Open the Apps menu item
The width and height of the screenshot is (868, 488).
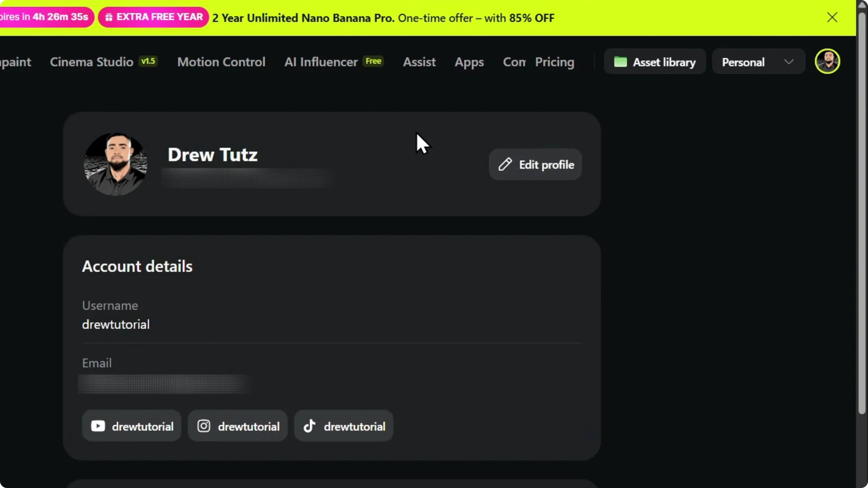[469, 62]
